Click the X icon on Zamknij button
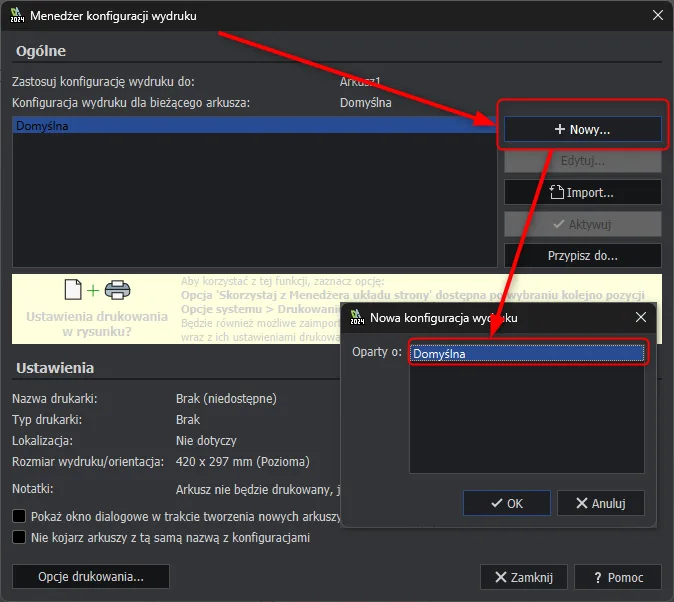674x602 pixels. click(x=500, y=577)
